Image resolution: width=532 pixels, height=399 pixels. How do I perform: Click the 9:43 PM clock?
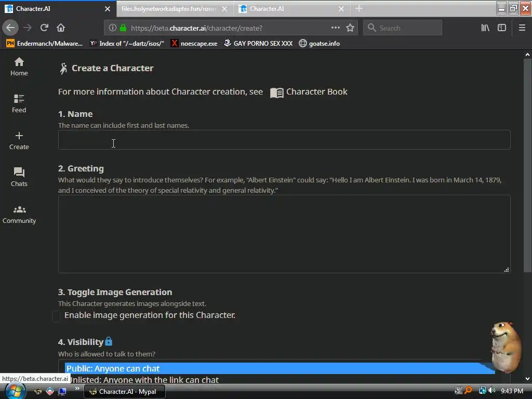point(512,391)
